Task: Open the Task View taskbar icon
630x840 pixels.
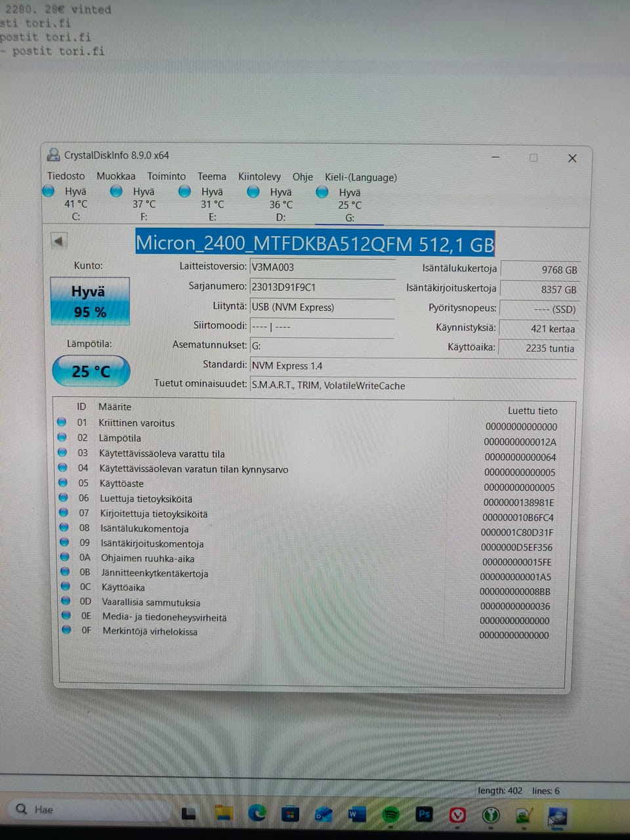Action: (189, 814)
